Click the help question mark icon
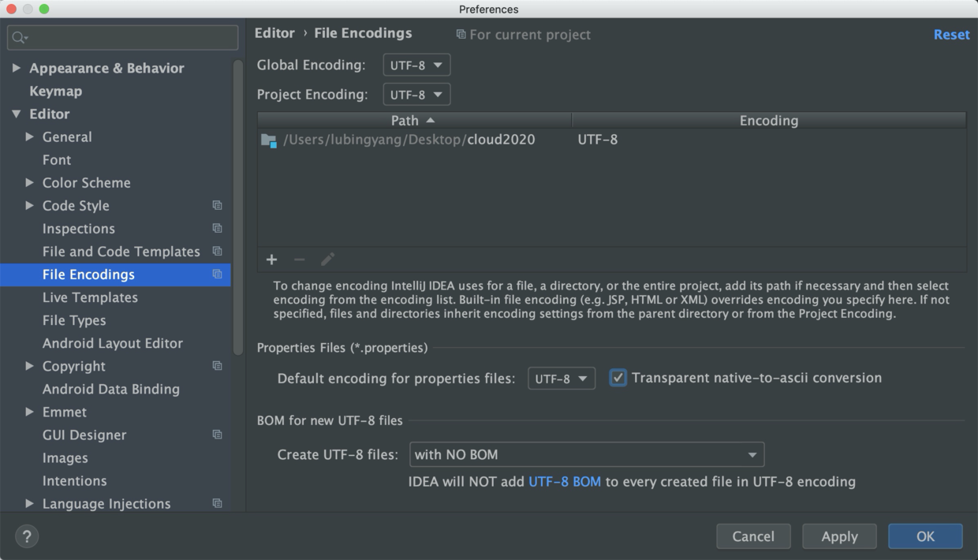The image size is (978, 560). 27,536
